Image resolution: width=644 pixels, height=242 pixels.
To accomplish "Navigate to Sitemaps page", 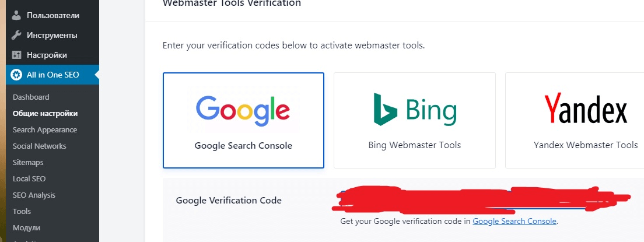I will click(x=28, y=163).
